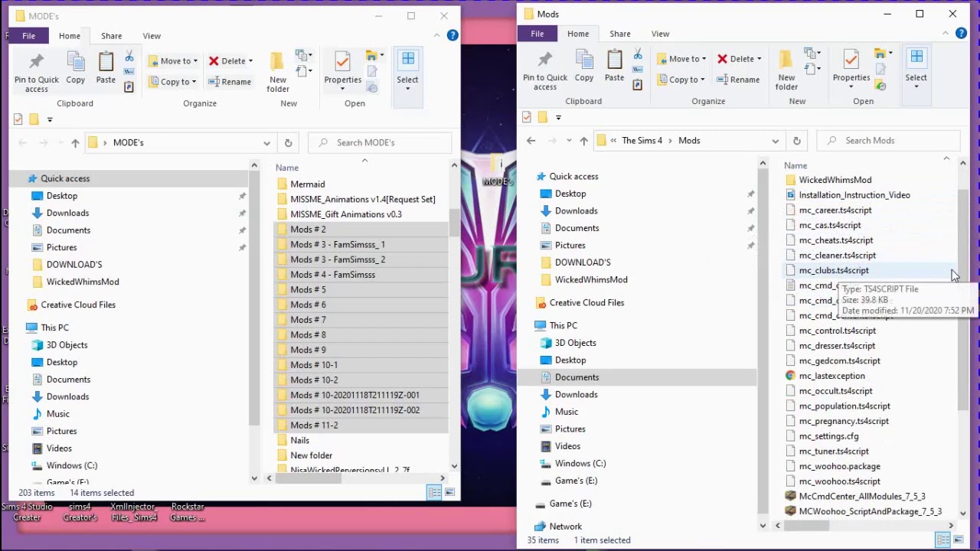Select McCmdCenter_AllModules_7_5_3 archive
Viewport: 980px width, 551px height.
pos(862,497)
